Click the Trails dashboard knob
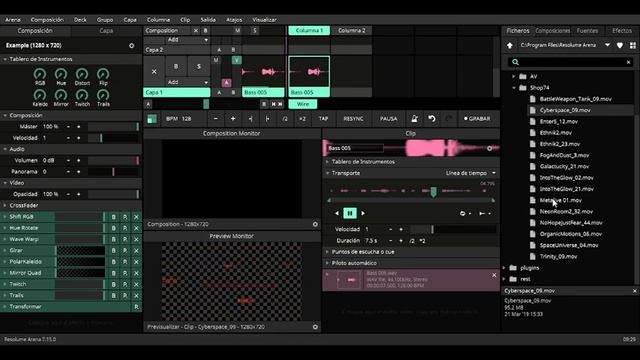640x360 pixels. (103, 95)
